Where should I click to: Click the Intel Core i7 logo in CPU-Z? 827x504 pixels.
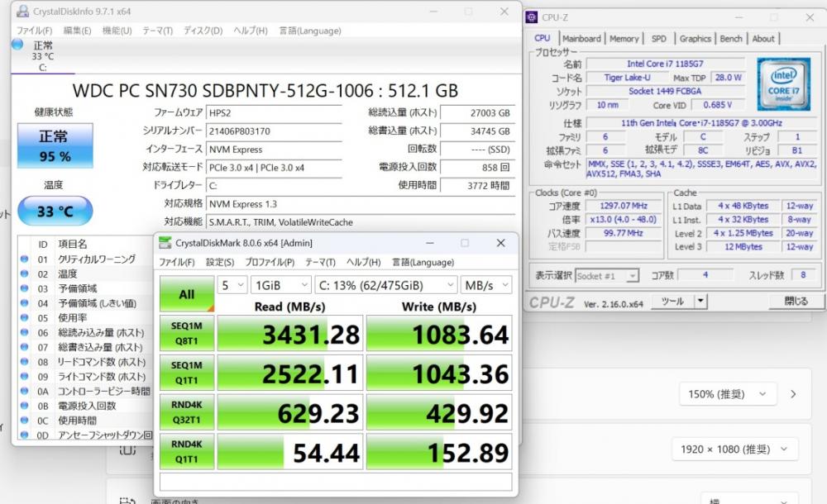[x=783, y=83]
